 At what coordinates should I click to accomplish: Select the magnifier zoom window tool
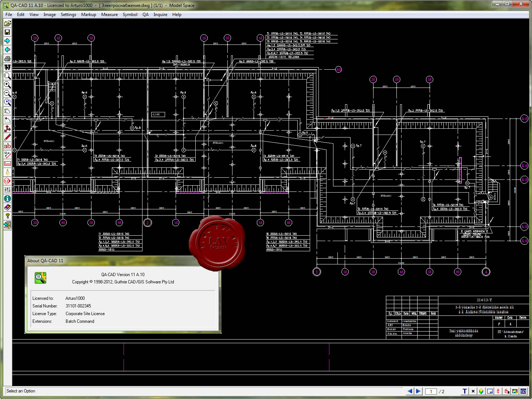7,76
